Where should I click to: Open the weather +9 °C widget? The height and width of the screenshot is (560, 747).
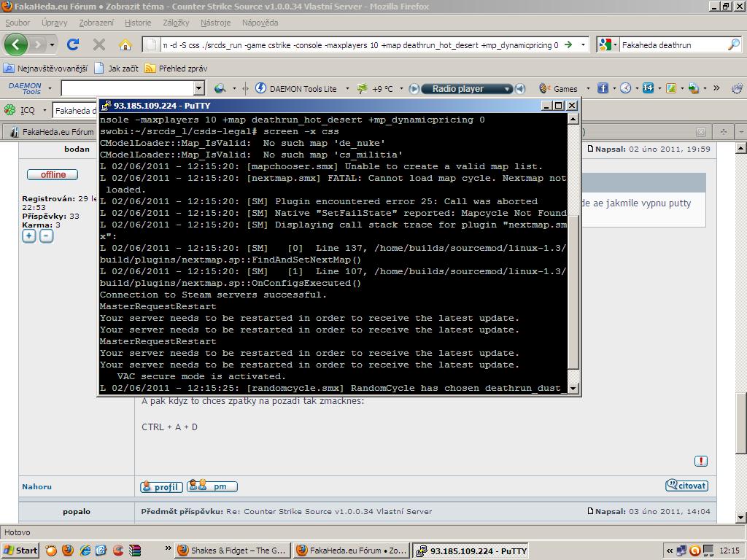[375, 88]
